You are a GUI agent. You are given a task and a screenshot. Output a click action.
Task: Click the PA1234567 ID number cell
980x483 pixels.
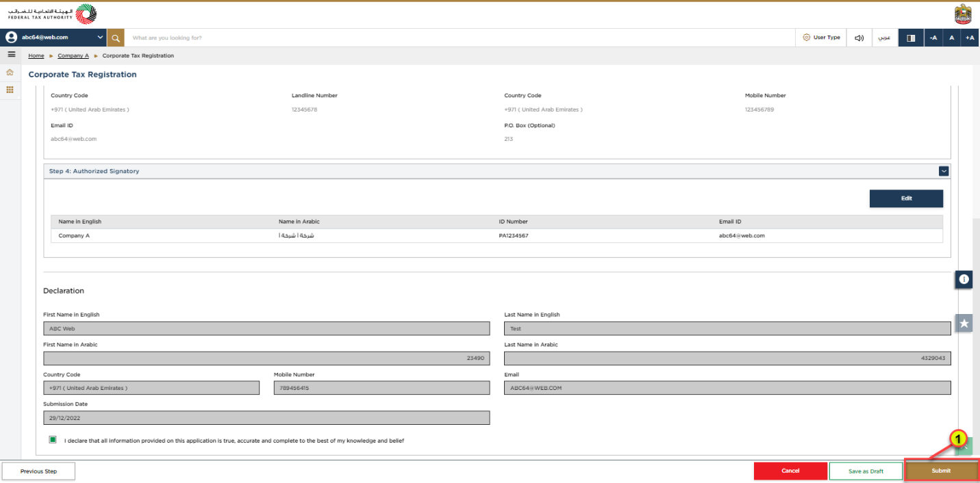tap(514, 235)
